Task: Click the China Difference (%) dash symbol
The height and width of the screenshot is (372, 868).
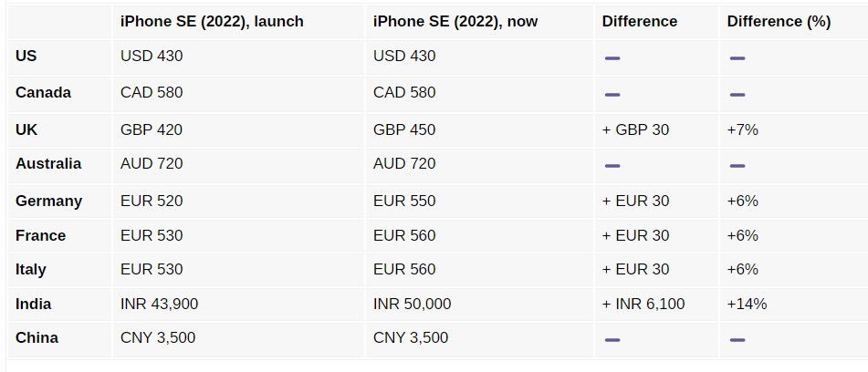Action: click(737, 339)
